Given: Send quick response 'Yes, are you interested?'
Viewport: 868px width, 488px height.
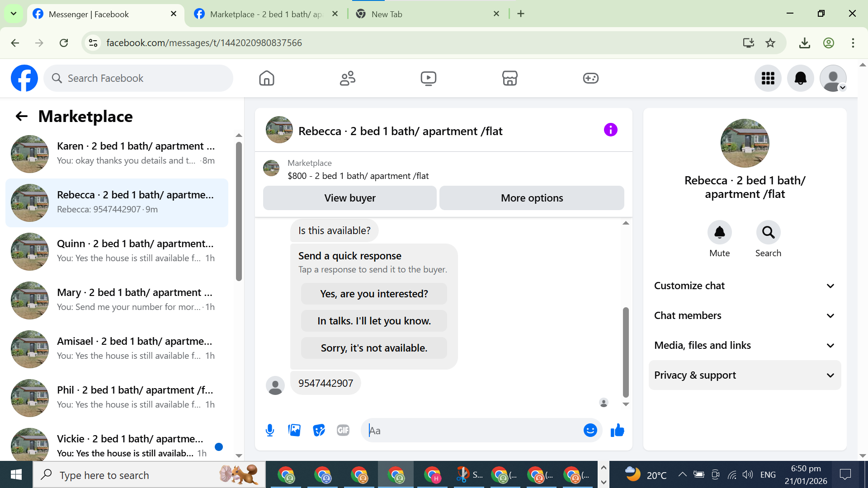Looking at the screenshot, I should coord(374,294).
